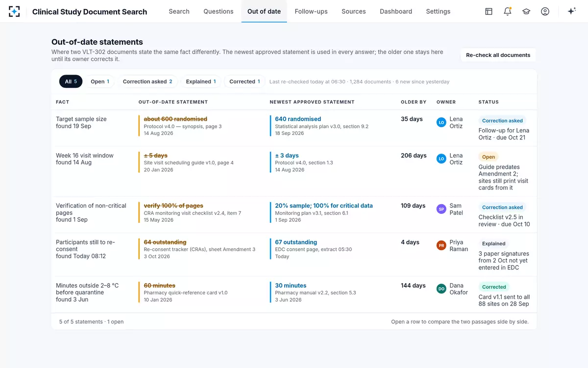
Task: Switch to the Follow-ups tab
Action: click(x=311, y=11)
